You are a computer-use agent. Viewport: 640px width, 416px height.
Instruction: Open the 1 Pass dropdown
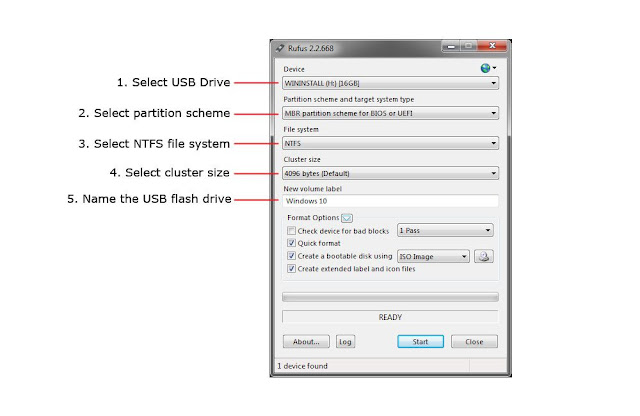pyautogui.click(x=445, y=231)
